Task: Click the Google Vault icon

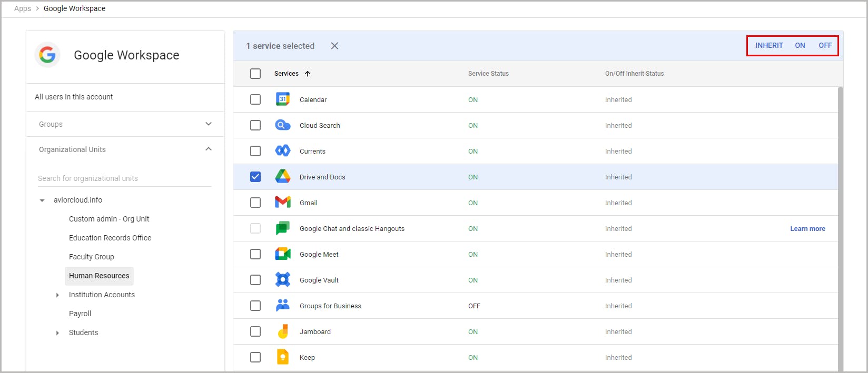Action: coord(283,280)
